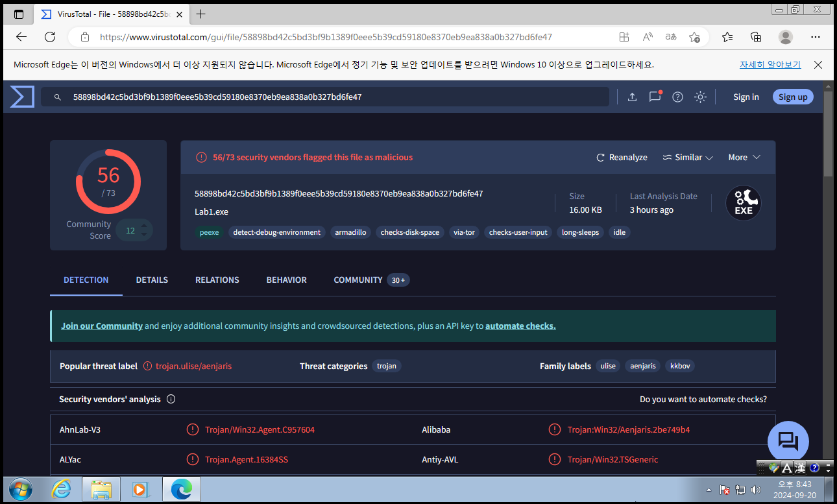
Task: Expand the More dropdown
Action: click(744, 158)
